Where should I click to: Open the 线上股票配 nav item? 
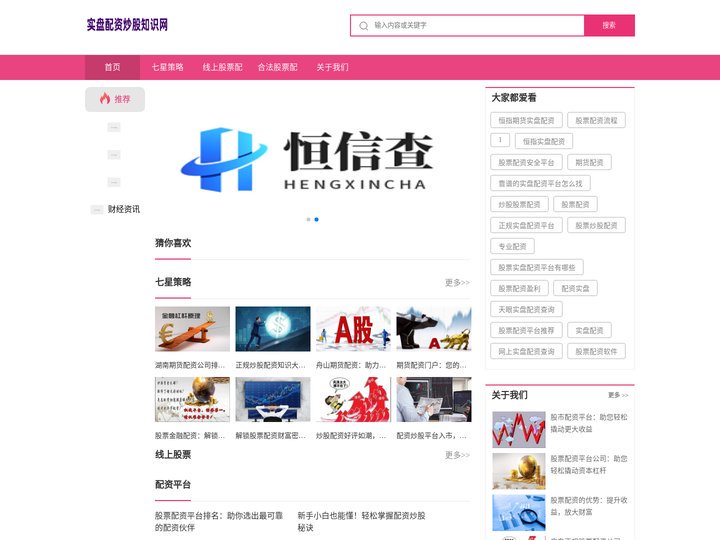click(223, 68)
